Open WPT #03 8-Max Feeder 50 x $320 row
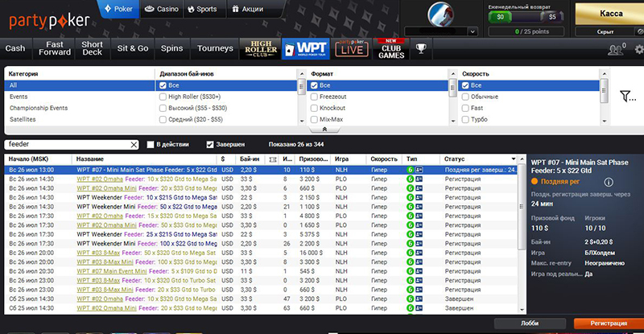Image resolution: width=644 pixels, height=334 pixels. [261, 253]
